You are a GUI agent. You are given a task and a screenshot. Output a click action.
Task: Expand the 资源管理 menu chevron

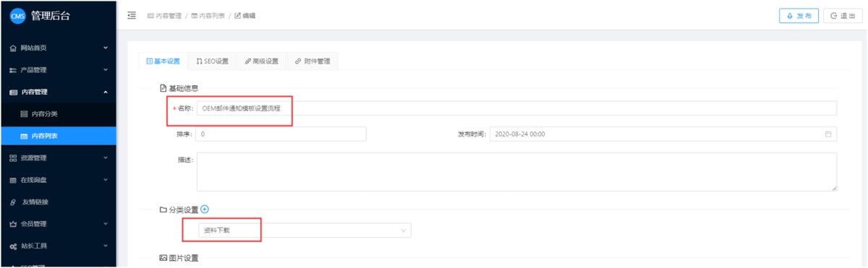pos(106,157)
